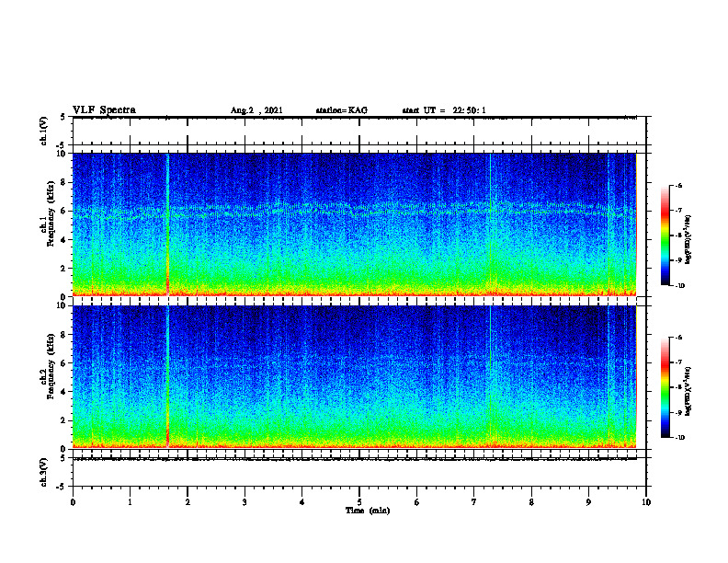
Task: Click the "-8" tick on ch.1 color bar
Action: (x=678, y=236)
